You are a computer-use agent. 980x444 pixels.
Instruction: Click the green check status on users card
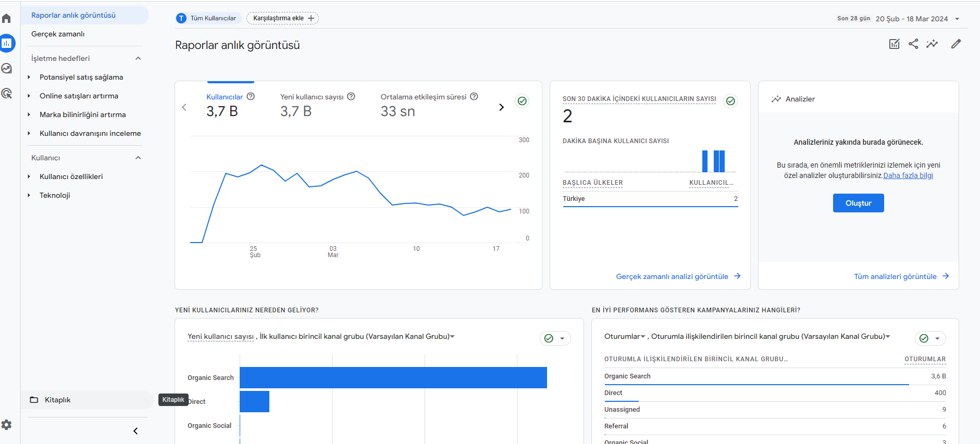pos(522,101)
